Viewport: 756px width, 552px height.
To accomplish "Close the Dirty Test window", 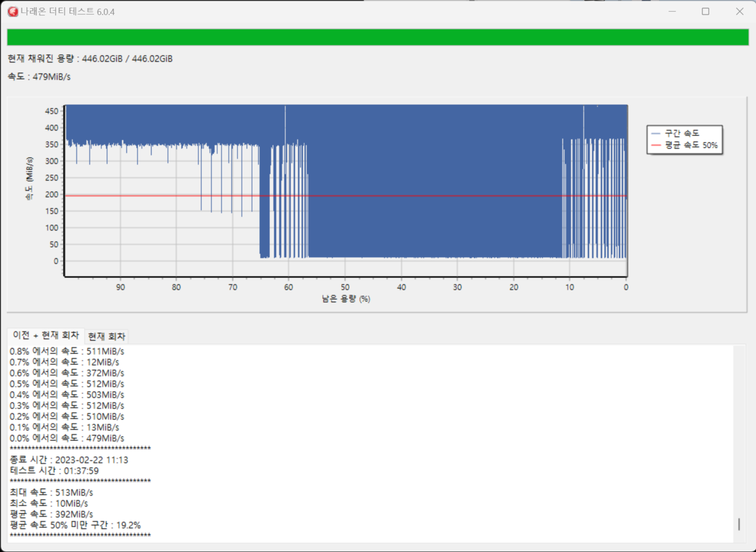I will 739,12.
